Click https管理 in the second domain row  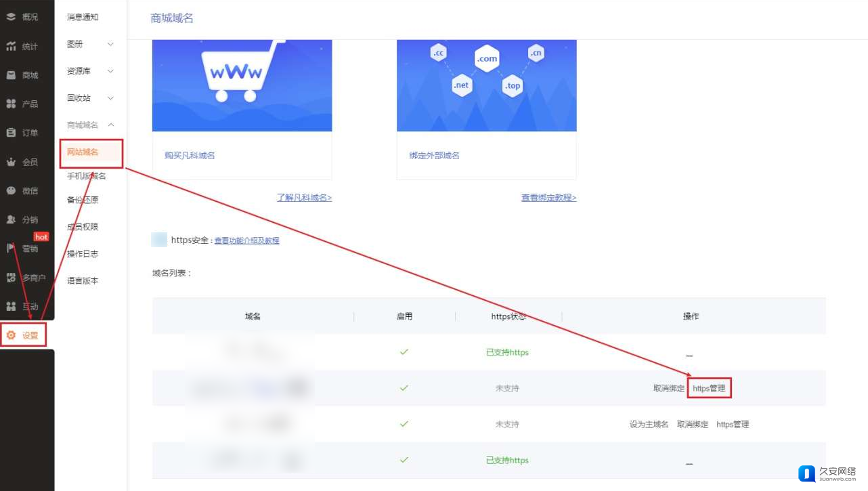[x=709, y=389]
